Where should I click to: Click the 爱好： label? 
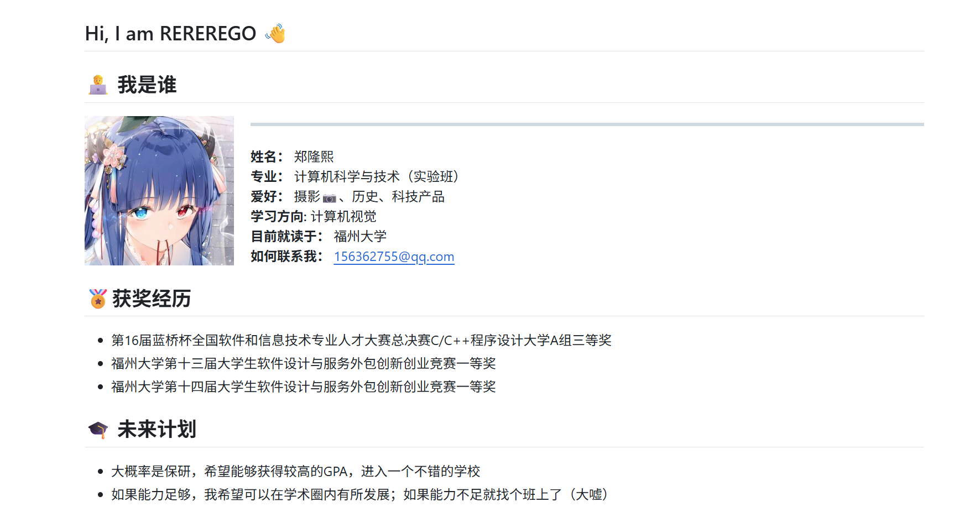pyautogui.click(x=267, y=197)
